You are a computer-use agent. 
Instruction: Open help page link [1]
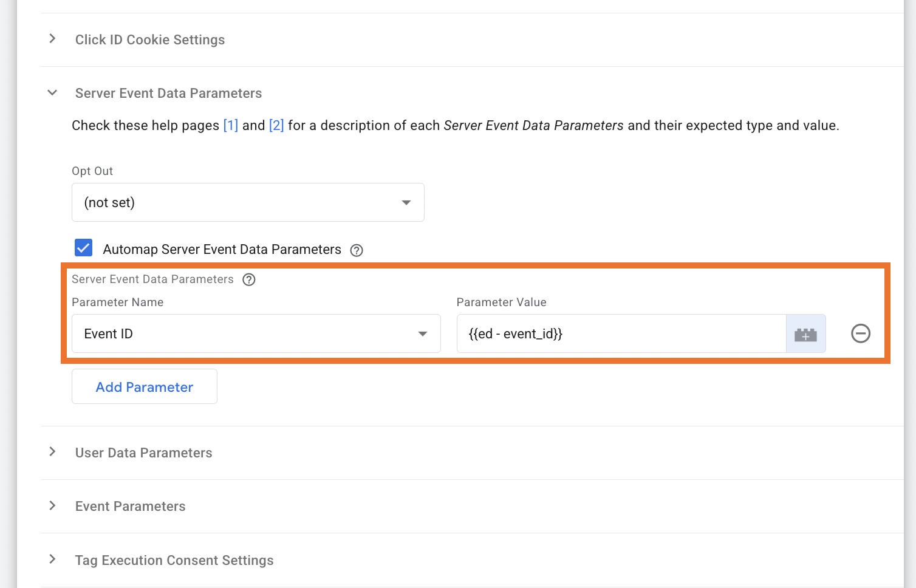click(231, 125)
